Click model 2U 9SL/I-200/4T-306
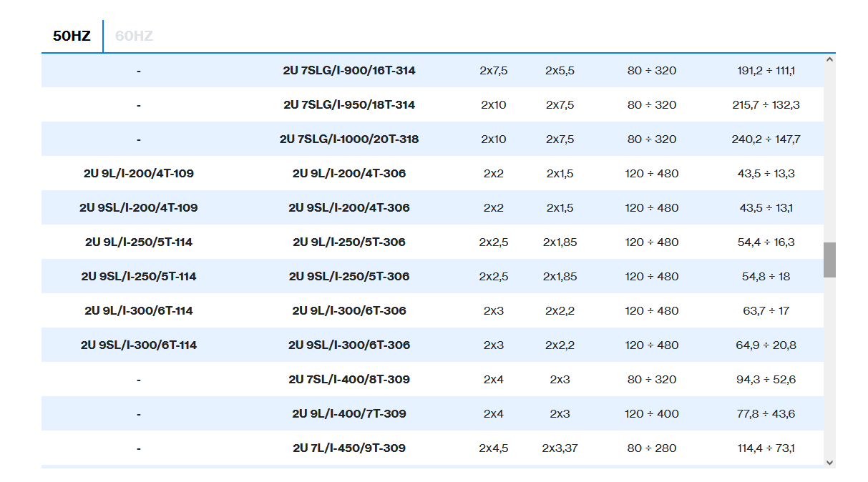Image resolution: width=868 pixels, height=482 pixels. tap(348, 208)
